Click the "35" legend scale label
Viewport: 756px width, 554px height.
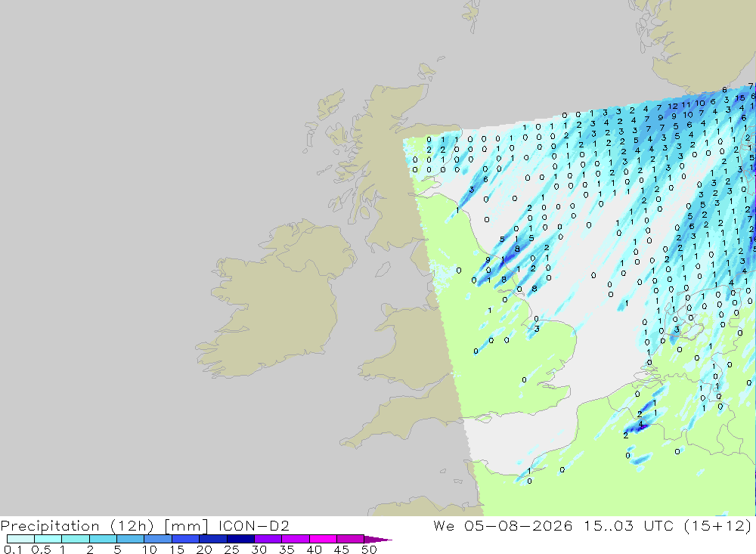(287, 549)
